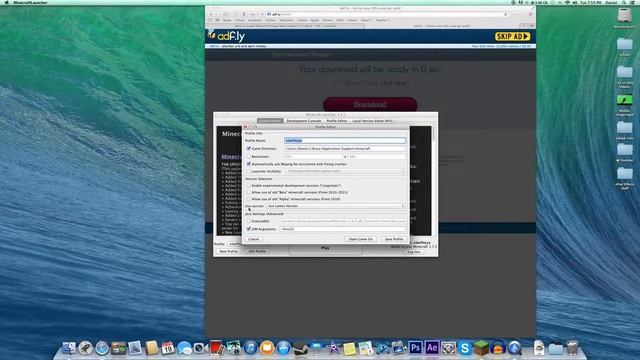
Task: Enable the Launcher Visibility checkbox
Action: [249, 171]
